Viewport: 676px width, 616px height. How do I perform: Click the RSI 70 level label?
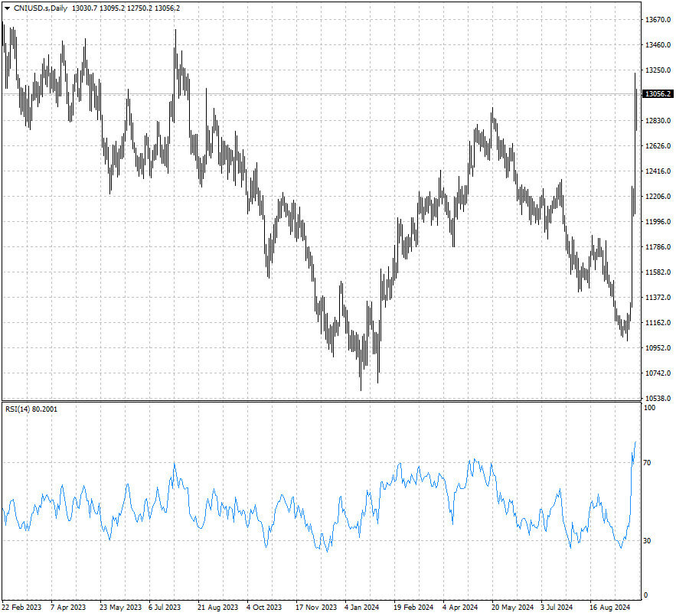click(x=647, y=464)
